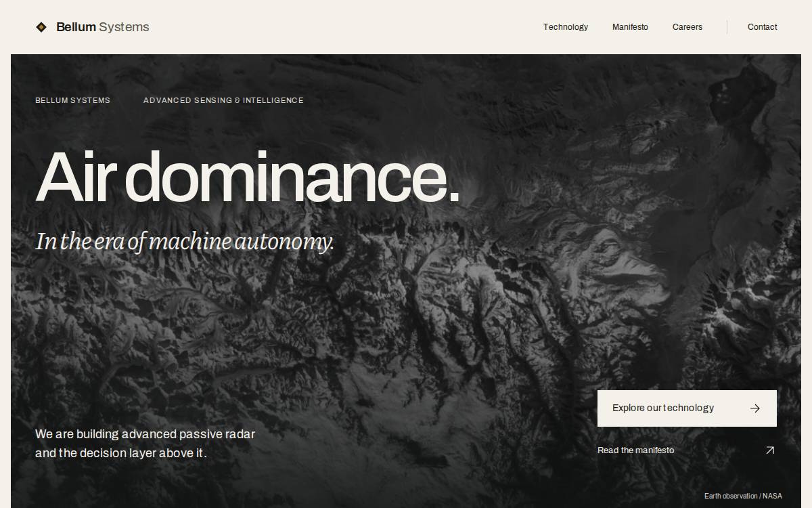Click the Earth observation / NASA credit
Image resolution: width=812 pixels, height=508 pixels.
click(x=743, y=496)
